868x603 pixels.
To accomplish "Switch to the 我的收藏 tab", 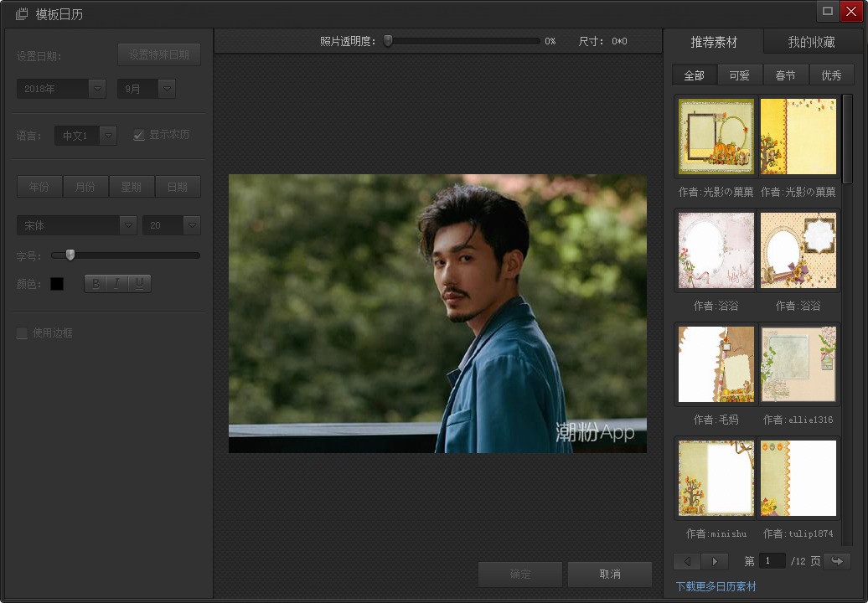I will 811,42.
